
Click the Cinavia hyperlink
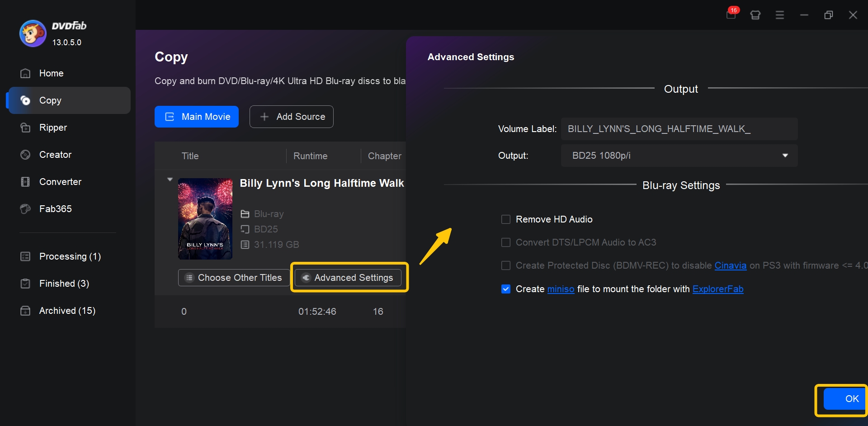730,265
